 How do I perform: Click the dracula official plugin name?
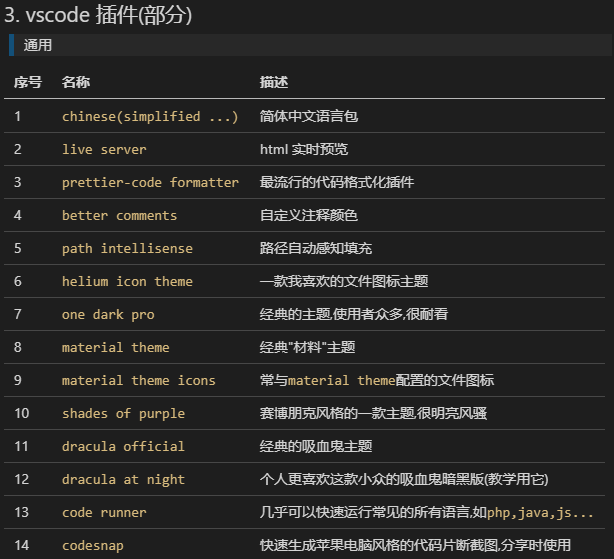point(123,446)
